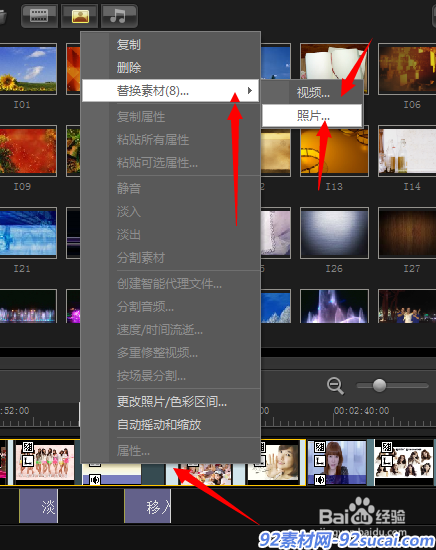
Task: Select the multi-face collage timeline clip
Action: click(x=404, y=462)
